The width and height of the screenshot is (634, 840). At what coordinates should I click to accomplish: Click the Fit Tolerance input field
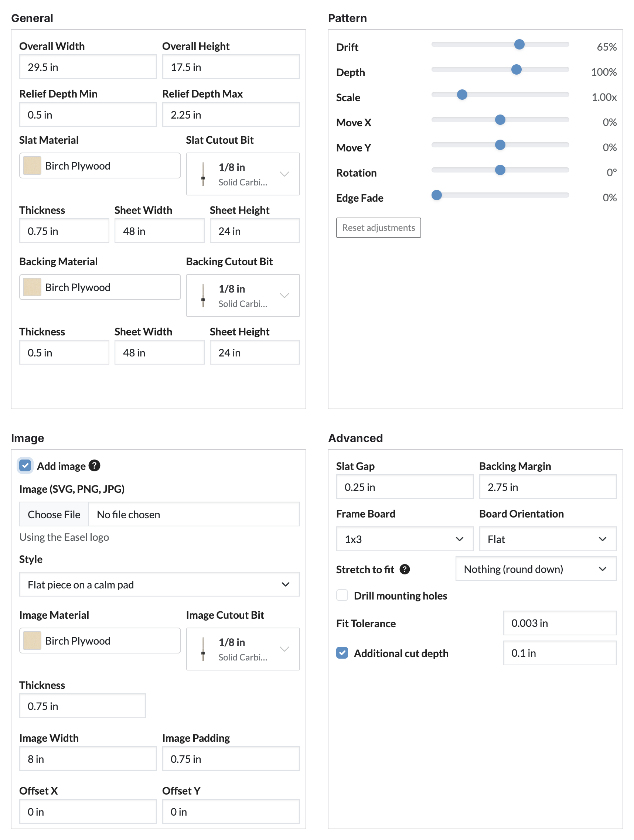[x=560, y=623]
